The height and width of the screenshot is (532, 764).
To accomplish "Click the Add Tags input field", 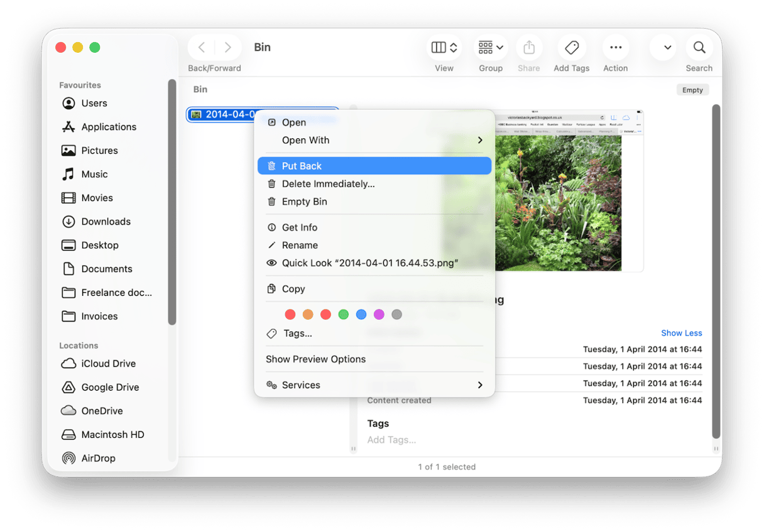I will (x=391, y=440).
